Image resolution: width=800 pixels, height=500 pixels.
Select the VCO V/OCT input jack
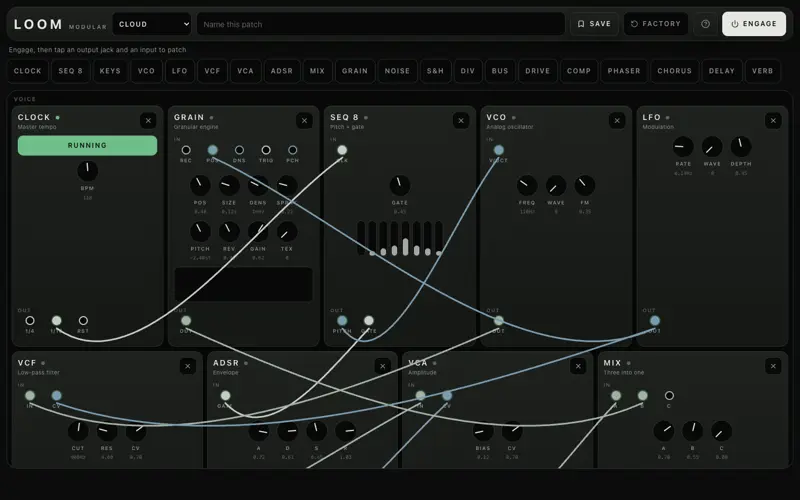point(498,150)
